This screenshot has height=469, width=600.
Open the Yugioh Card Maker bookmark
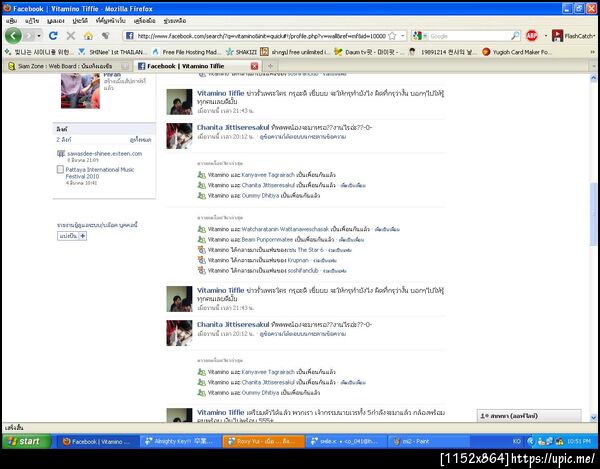coord(517,52)
